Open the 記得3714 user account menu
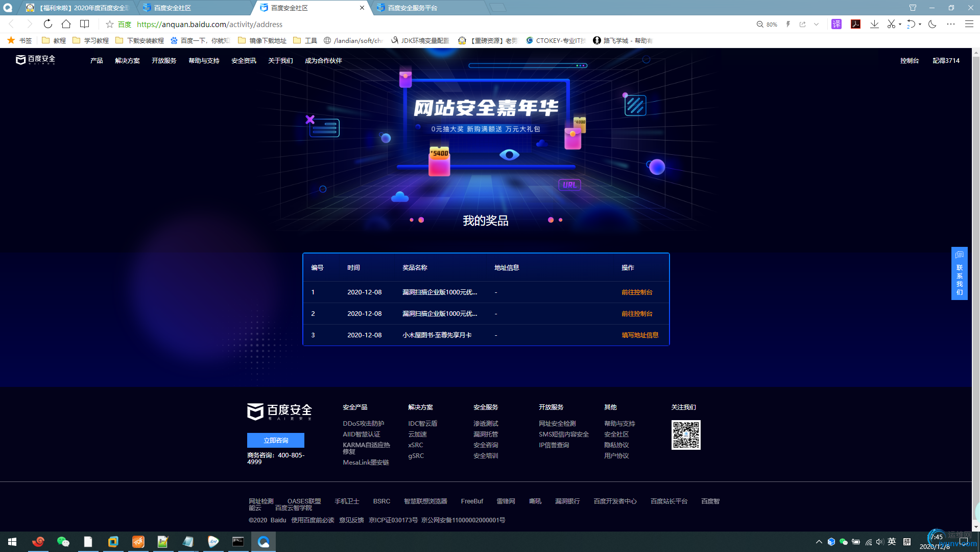This screenshot has height=552, width=980. click(946, 60)
